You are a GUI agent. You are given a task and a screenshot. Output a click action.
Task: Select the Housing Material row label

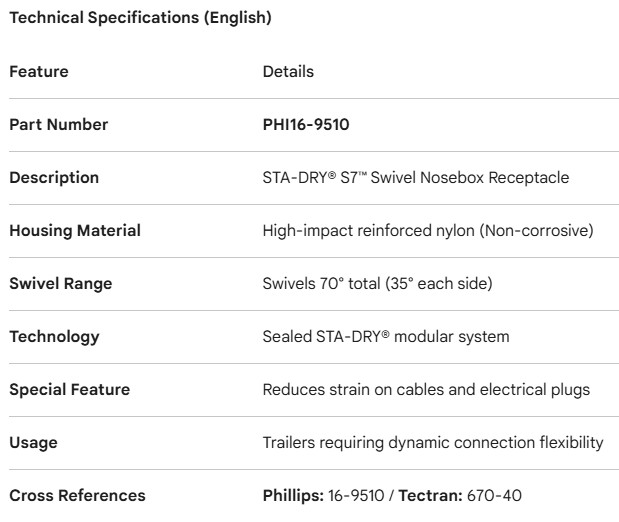pos(75,231)
